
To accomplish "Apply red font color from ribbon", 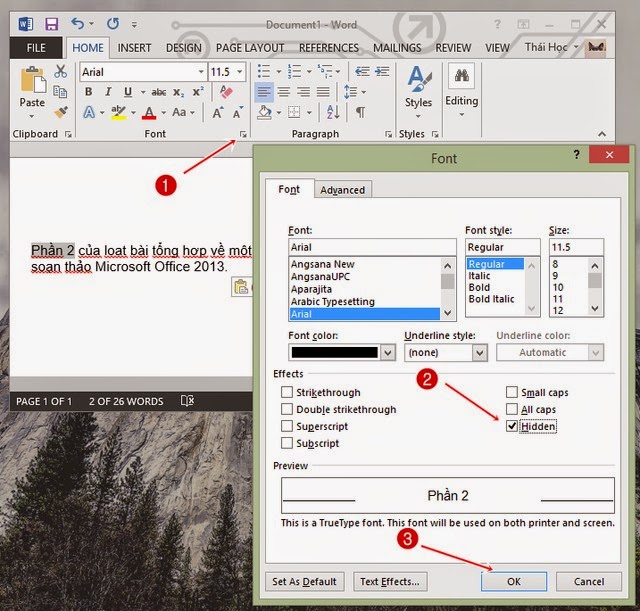I will click(149, 112).
